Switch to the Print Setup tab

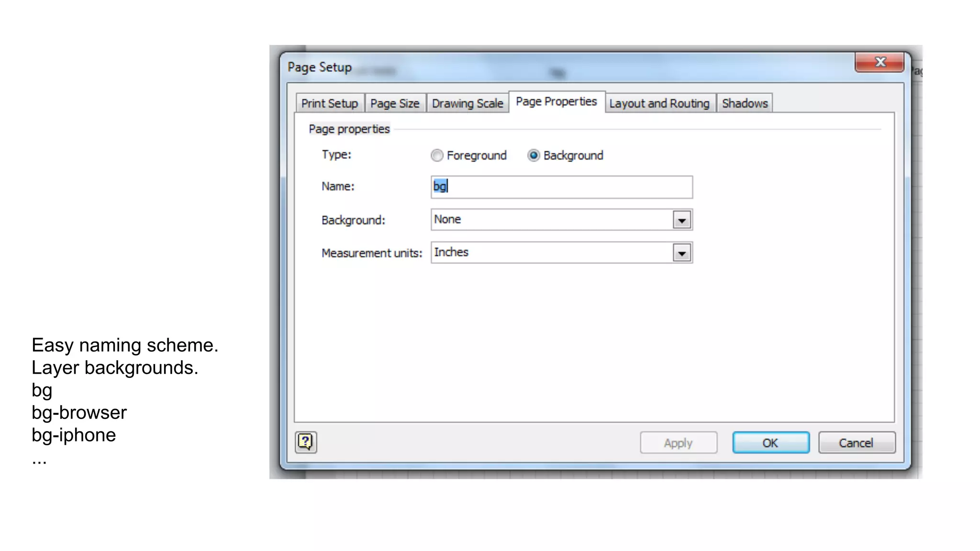(x=330, y=103)
